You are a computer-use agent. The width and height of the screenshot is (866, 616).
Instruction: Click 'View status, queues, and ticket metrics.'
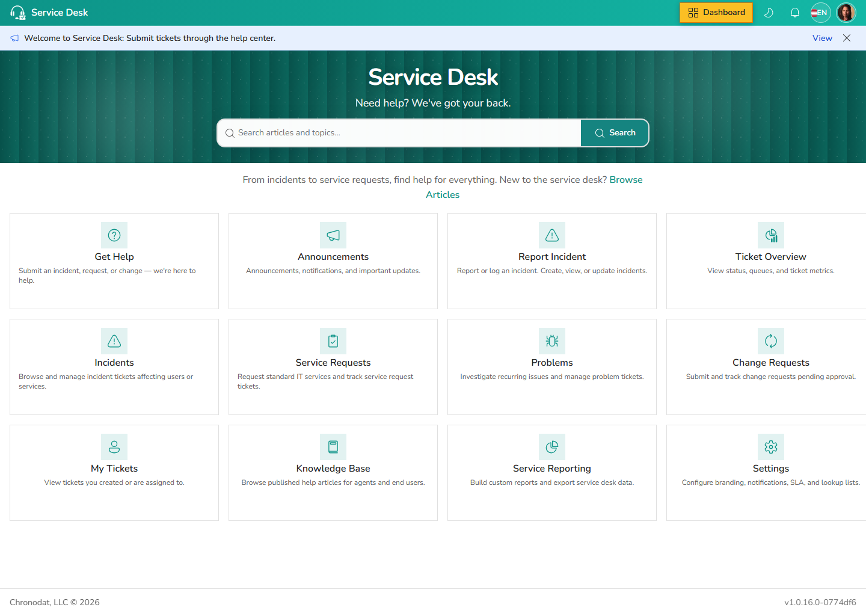click(x=771, y=271)
